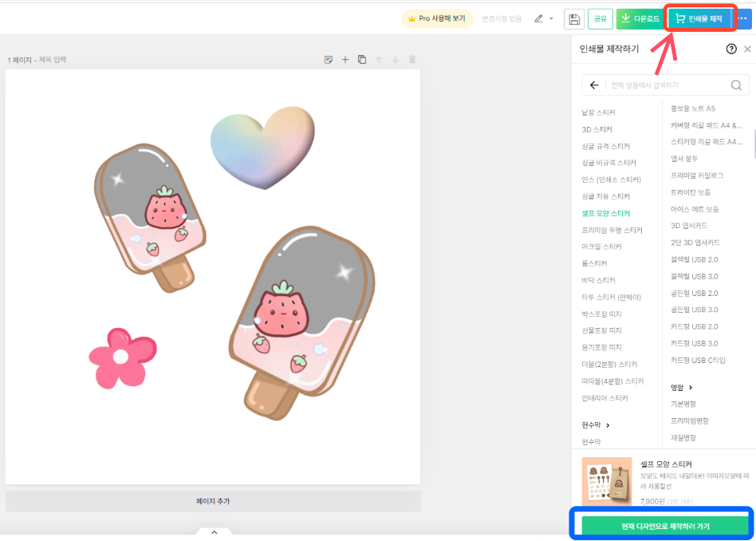Open the three-dot more options menu
Viewport: 756px width, 541px height.
(x=743, y=19)
